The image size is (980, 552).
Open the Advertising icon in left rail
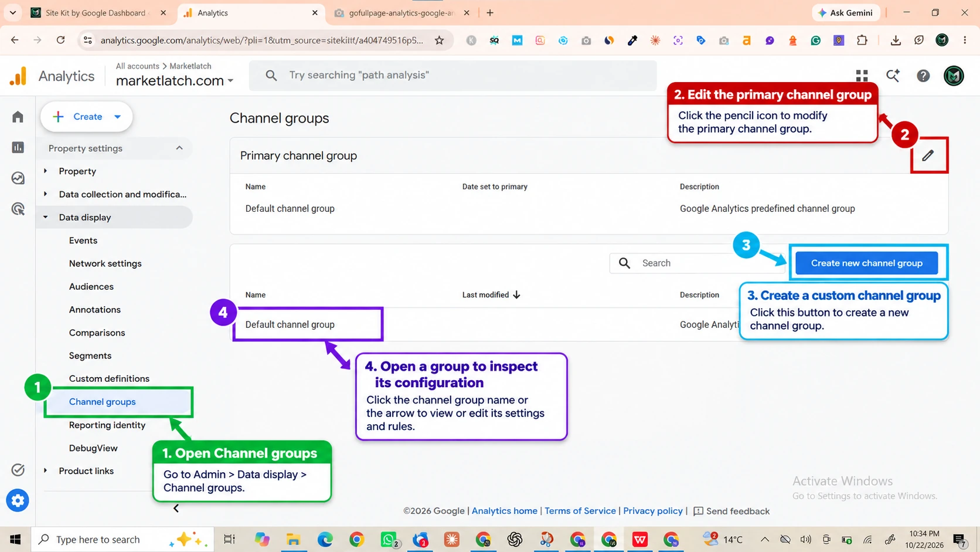click(18, 208)
